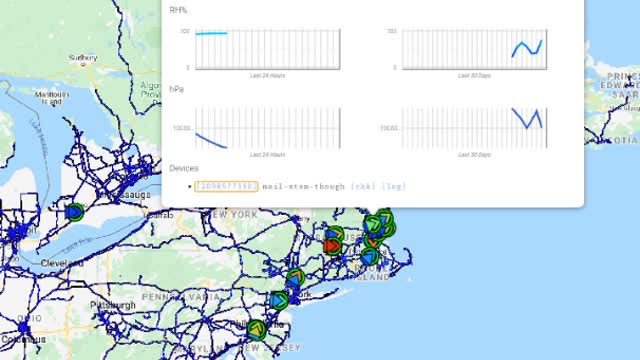Click the sensor marker west of Lake Ontario
640x360 pixels.
click(75, 212)
